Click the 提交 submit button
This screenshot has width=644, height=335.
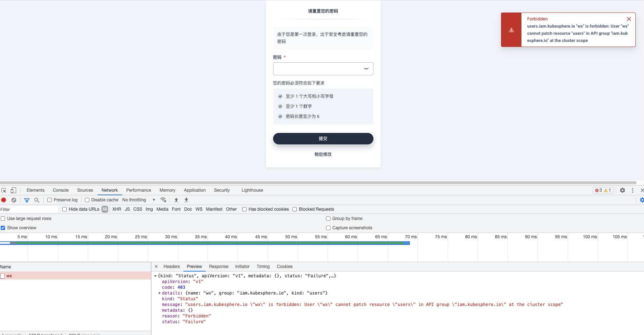(323, 139)
